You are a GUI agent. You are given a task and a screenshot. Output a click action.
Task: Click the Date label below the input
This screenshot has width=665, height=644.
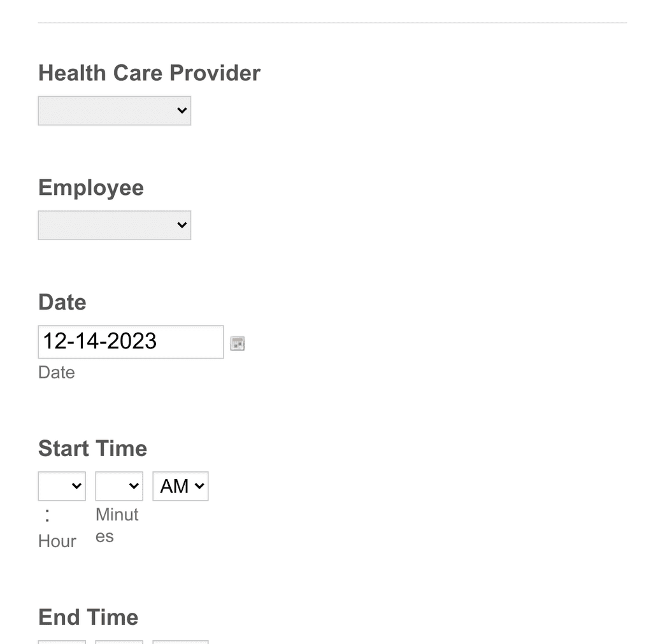pyautogui.click(x=56, y=372)
